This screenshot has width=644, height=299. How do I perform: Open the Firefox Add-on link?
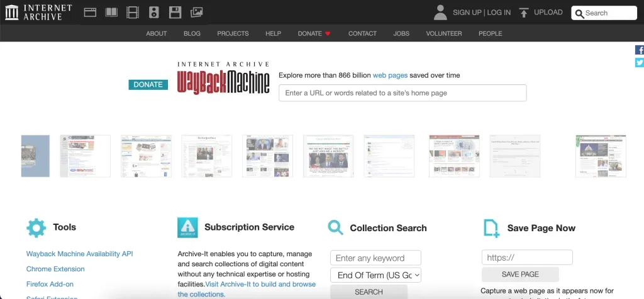point(50,284)
